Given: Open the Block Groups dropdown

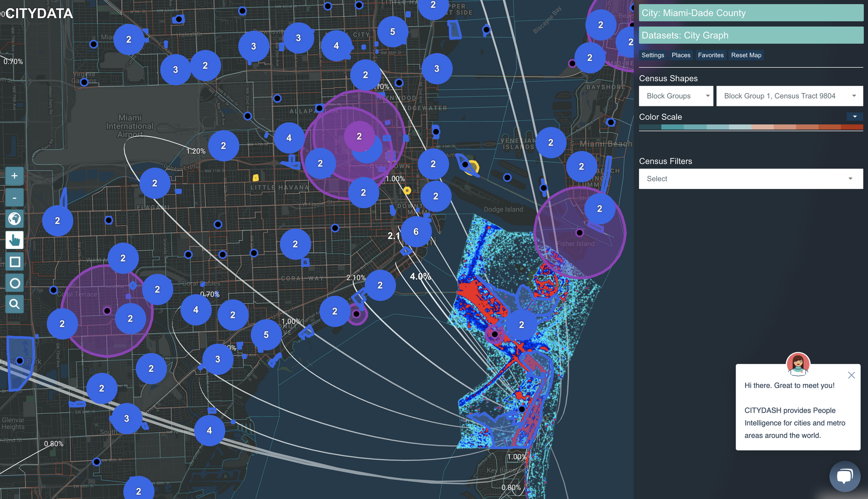Looking at the screenshot, I should (x=676, y=96).
